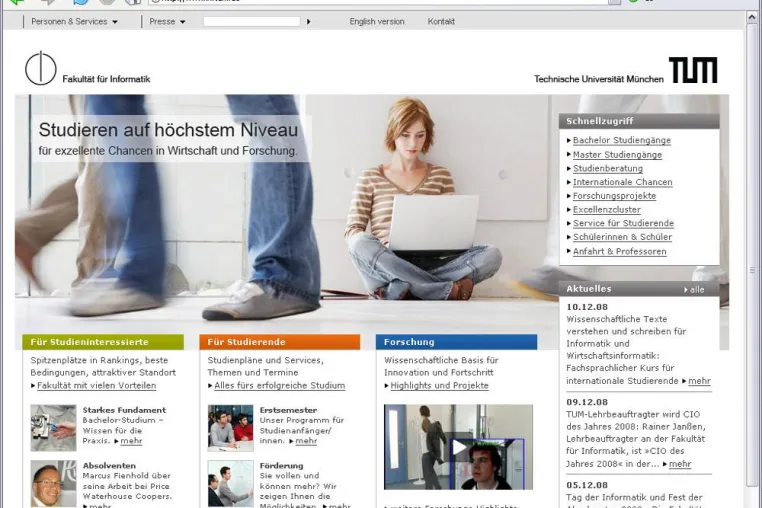Click the Erstsemester students thumbnail

(x=230, y=428)
